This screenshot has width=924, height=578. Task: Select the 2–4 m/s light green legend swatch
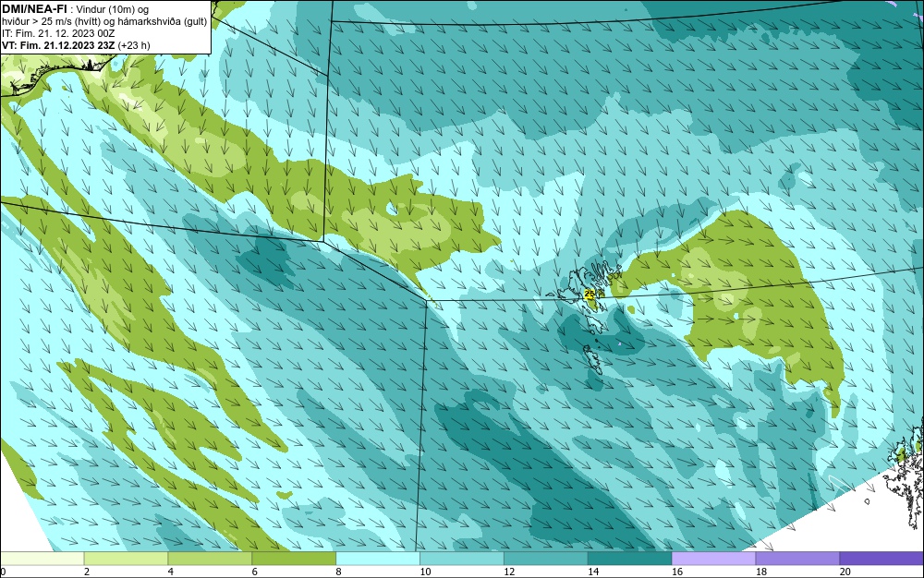click(x=126, y=559)
